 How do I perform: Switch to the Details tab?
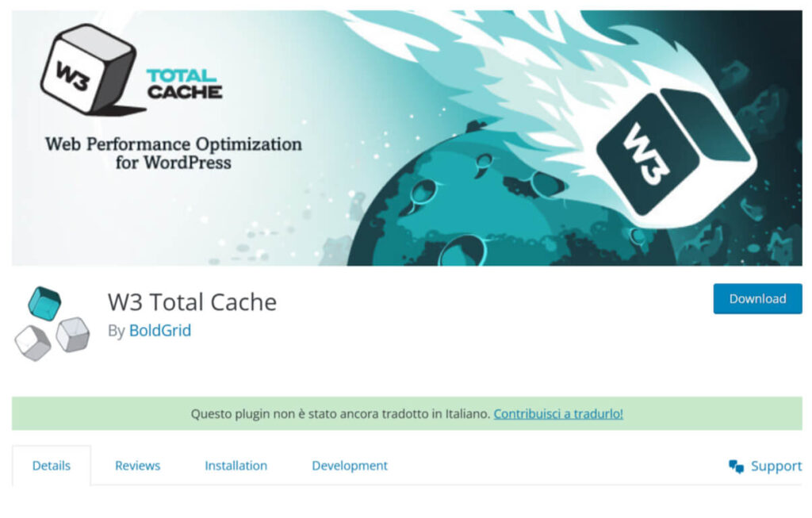(52, 466)
